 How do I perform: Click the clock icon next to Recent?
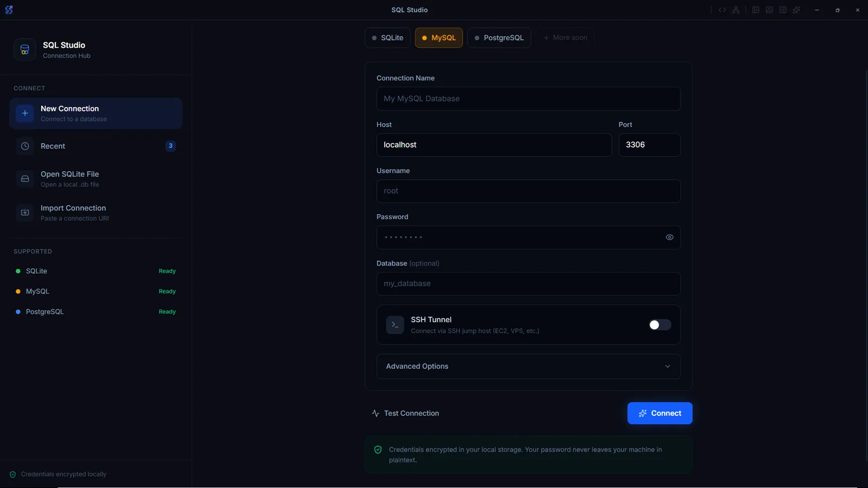pos(25,146)
